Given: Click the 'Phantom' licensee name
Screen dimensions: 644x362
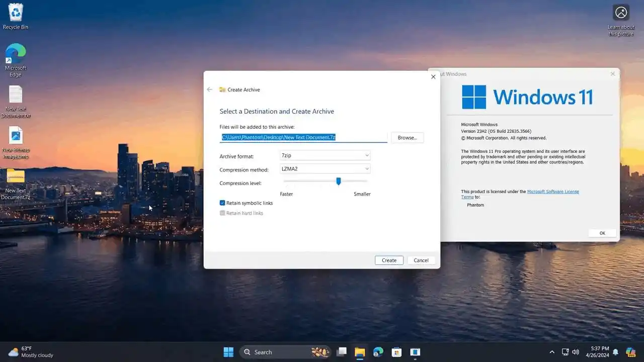Looking at the screenshot, I should pyautogui.click(x=475, y=205).
